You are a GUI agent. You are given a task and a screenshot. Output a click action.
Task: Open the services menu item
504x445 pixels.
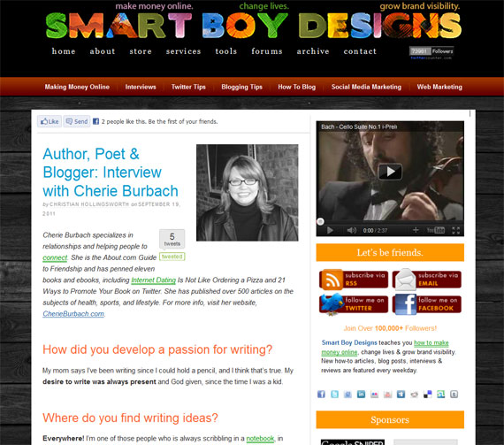pos(184,51)
